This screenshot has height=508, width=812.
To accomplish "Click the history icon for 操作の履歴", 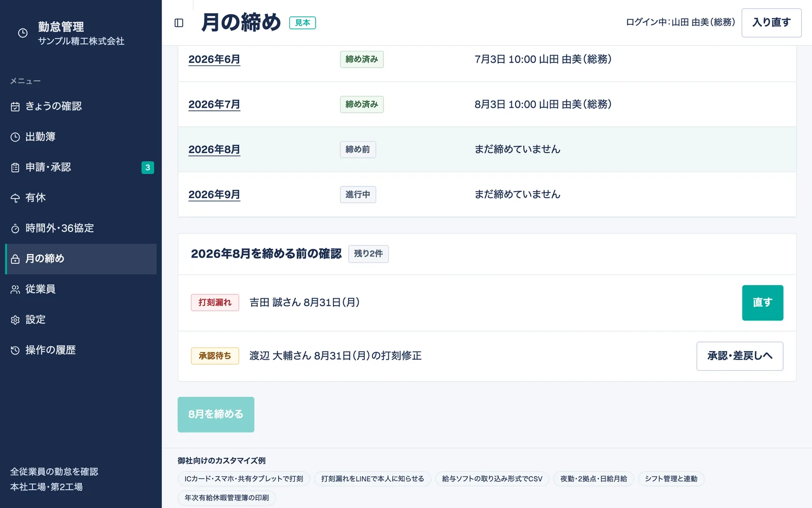I will point(15,351).
